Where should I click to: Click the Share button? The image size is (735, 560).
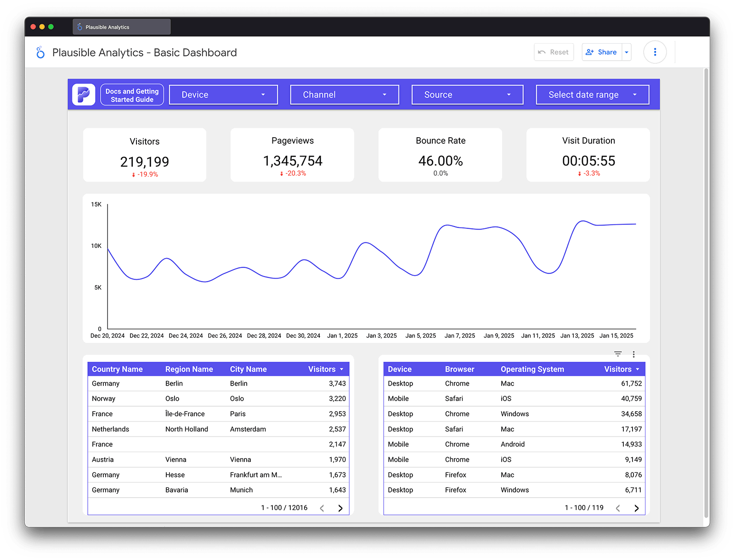click(x=602, y=52)
